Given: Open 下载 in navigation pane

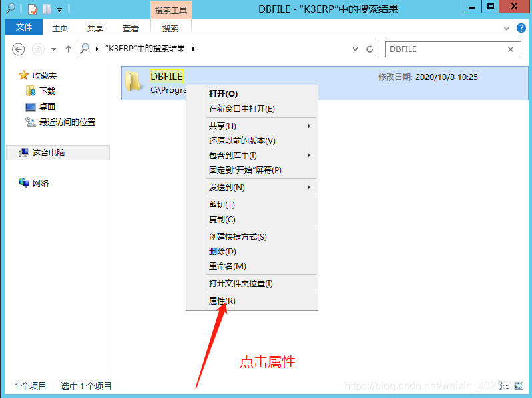Looking at the screenshot, I should tap(47, 91).
